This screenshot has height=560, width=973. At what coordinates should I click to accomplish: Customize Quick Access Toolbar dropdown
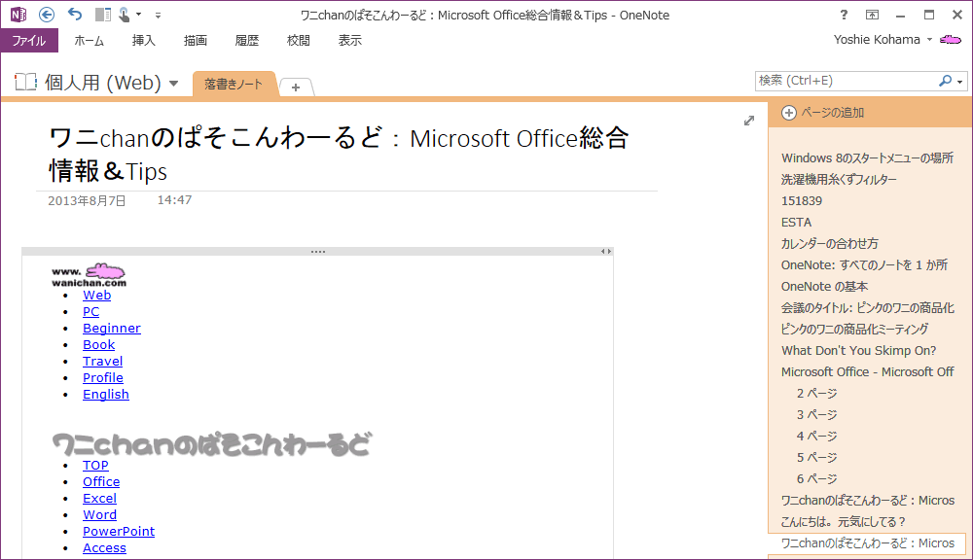pos(158,15)
